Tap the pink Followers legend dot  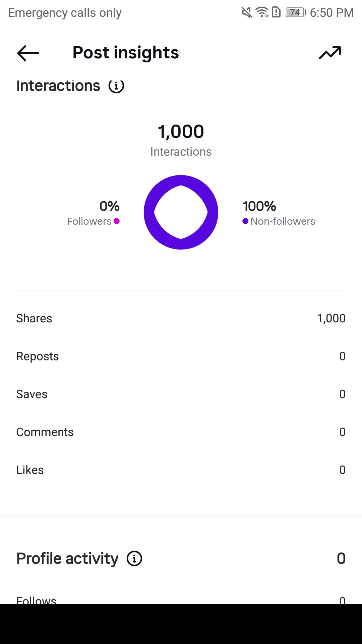(117, 221)
